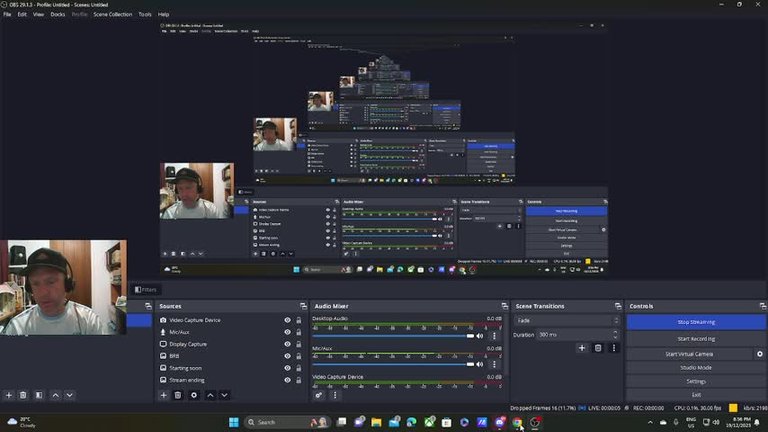Open Desktop Audio three-dot options menu
The height and width of the screenshot is (432, 768).
(493, 336)
